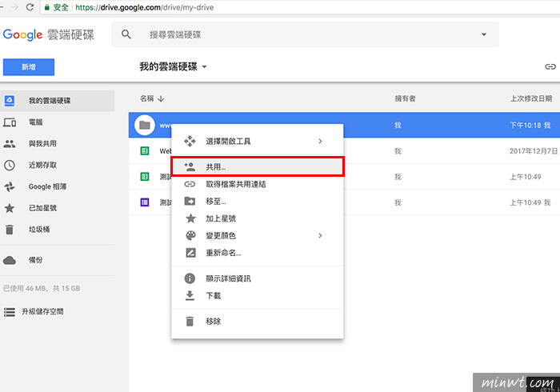Click the starred sidebar star icon
Screen dimensions: 560x392
10,208
